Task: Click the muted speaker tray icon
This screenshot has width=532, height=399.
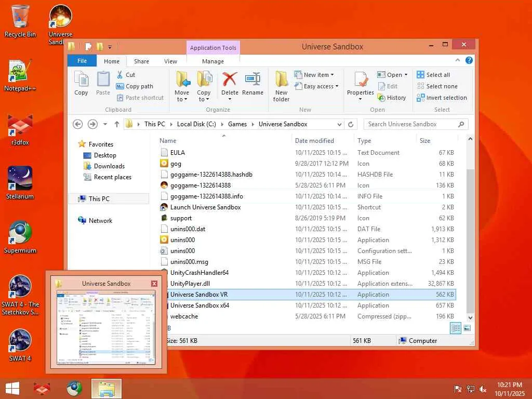Action: click(483, 389)
